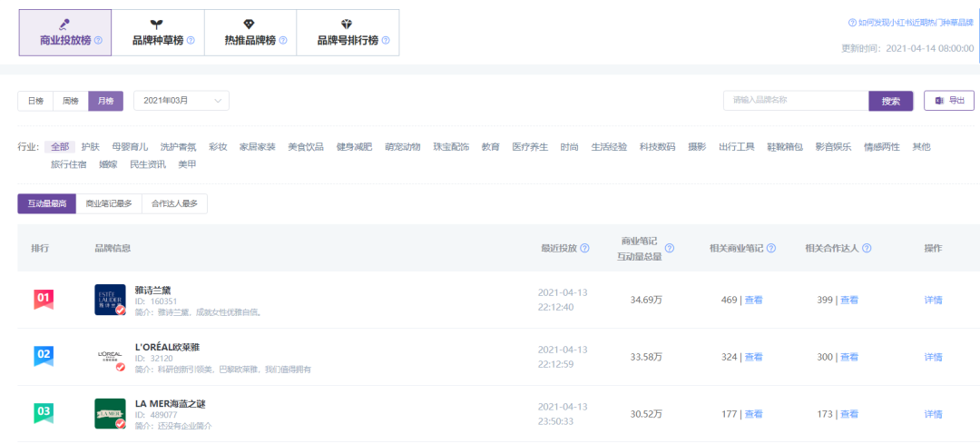Click LA MER海蓝之谜 brand name
The height and width of the screenshot is (444, 980).
coord(170,404)
